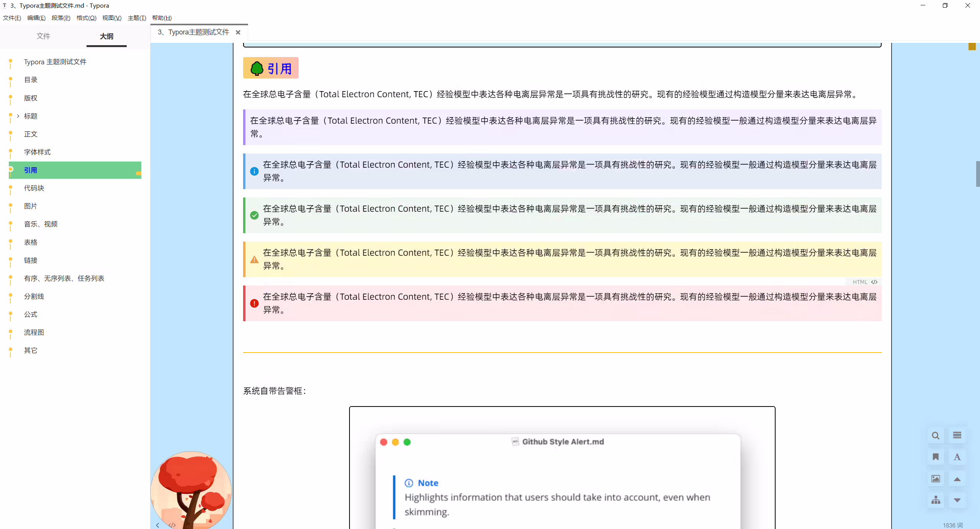Image resolution: width=980 pixels, height=529 pixels.
Task: Jump up with the up-triangle button
Action: point(957,479)
